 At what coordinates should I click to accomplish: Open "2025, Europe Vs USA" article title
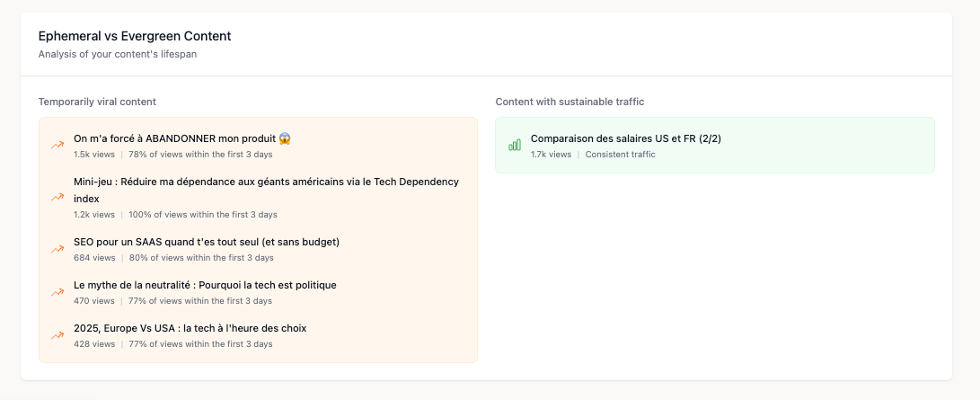[x=190, y=328]
